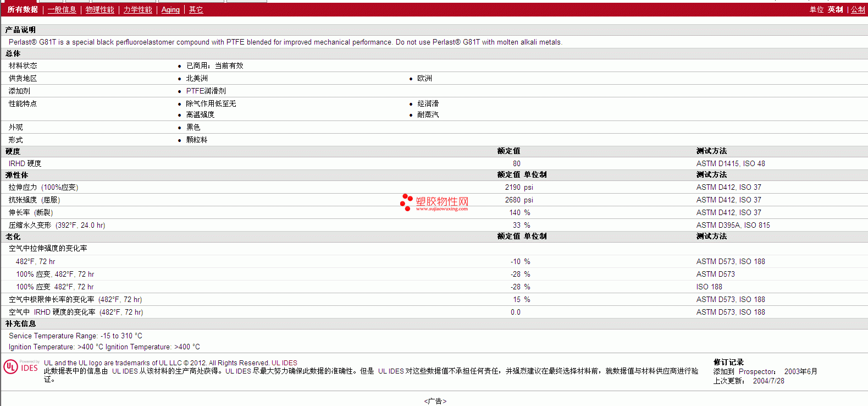Click the 高温强度 feature entry
The width and height of the screenshot is (868, 406).
(x=200, y=114)
